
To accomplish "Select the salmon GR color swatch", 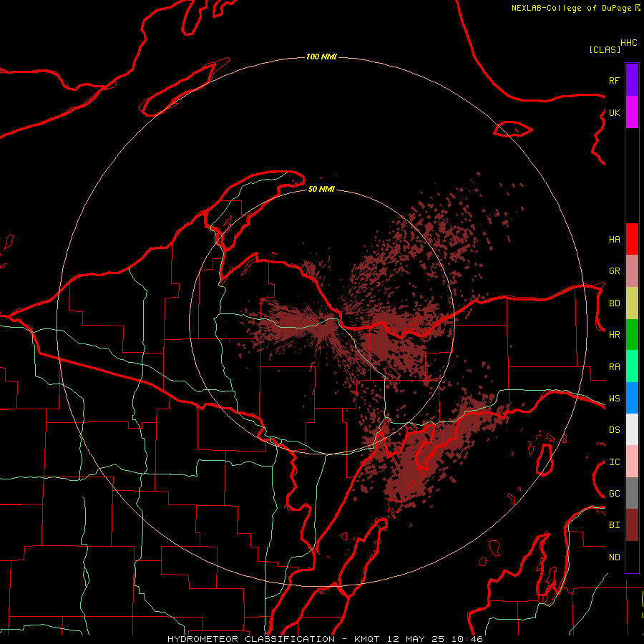I will [x=632, y=270].
